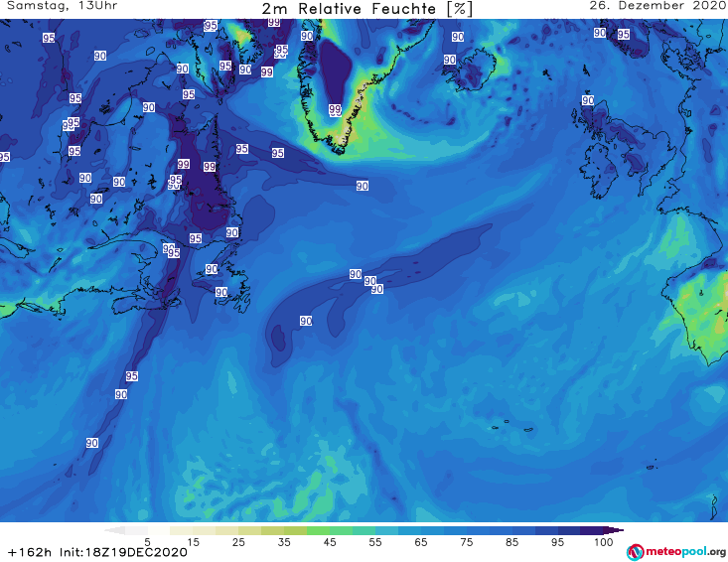Select the '55' label on the color scale

(x=375, y=542)
